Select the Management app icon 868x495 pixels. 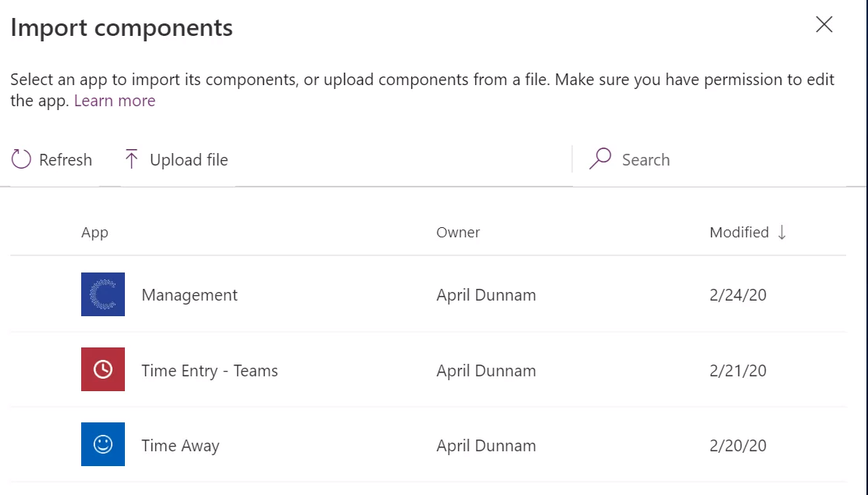tap(103, 294)
